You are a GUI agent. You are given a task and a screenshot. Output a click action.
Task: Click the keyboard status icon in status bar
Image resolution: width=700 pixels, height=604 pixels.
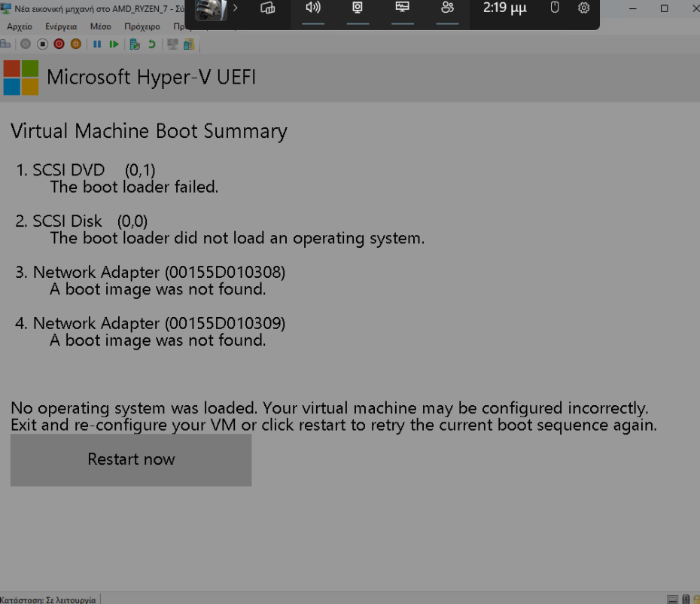(x=672, y=599)
